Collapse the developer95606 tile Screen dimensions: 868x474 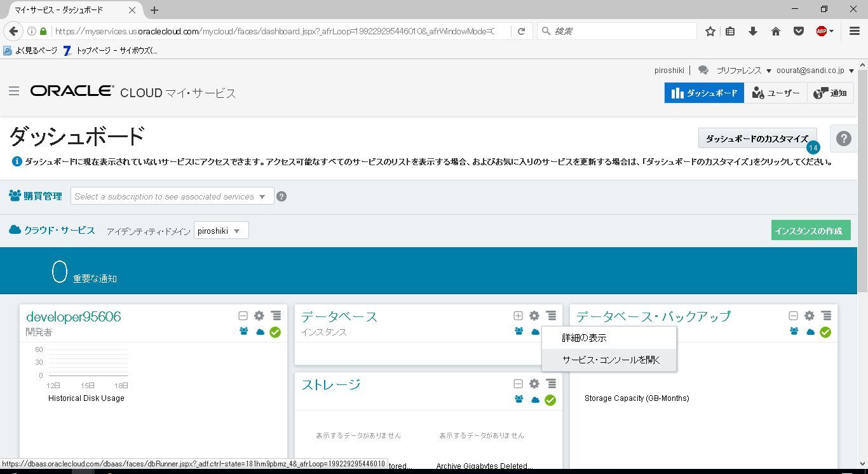pos(243,316)
